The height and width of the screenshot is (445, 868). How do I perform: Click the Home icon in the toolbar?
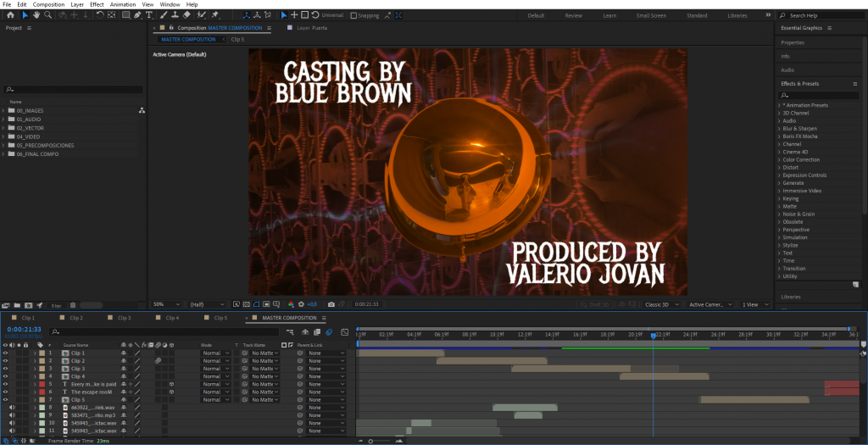pos(10,15)
